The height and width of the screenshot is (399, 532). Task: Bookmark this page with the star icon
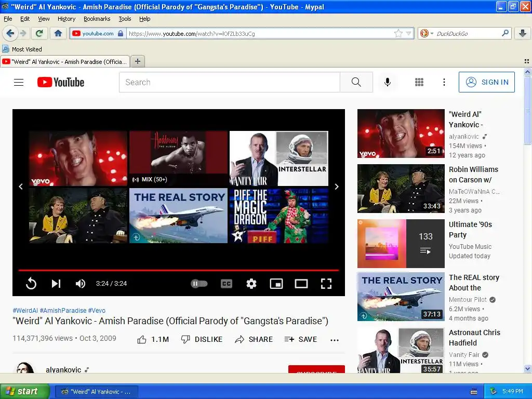point(398,33)
